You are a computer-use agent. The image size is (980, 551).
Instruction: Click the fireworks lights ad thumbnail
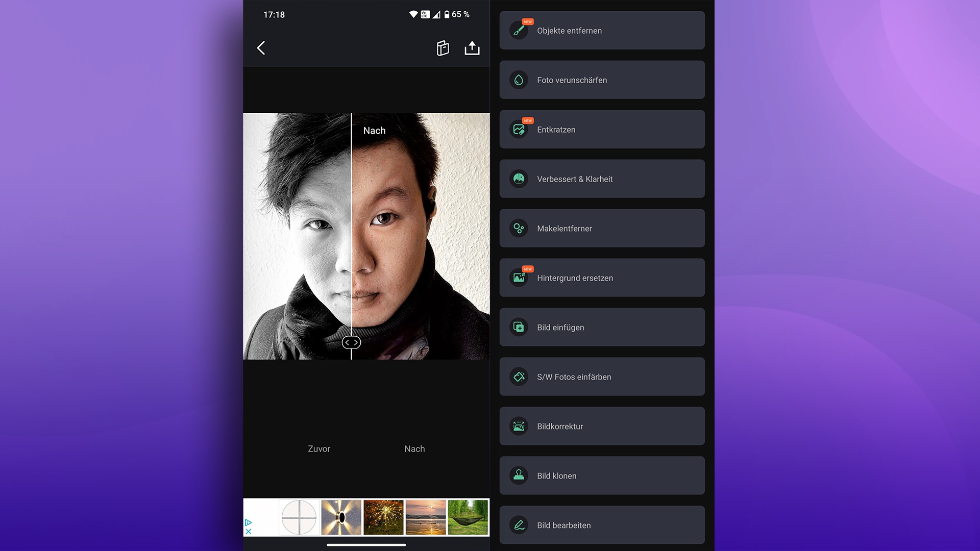(x=383, y=517)
